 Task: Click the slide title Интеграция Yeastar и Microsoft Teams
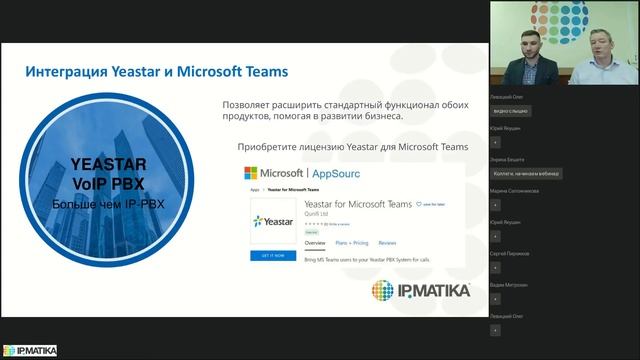(157, 71)
